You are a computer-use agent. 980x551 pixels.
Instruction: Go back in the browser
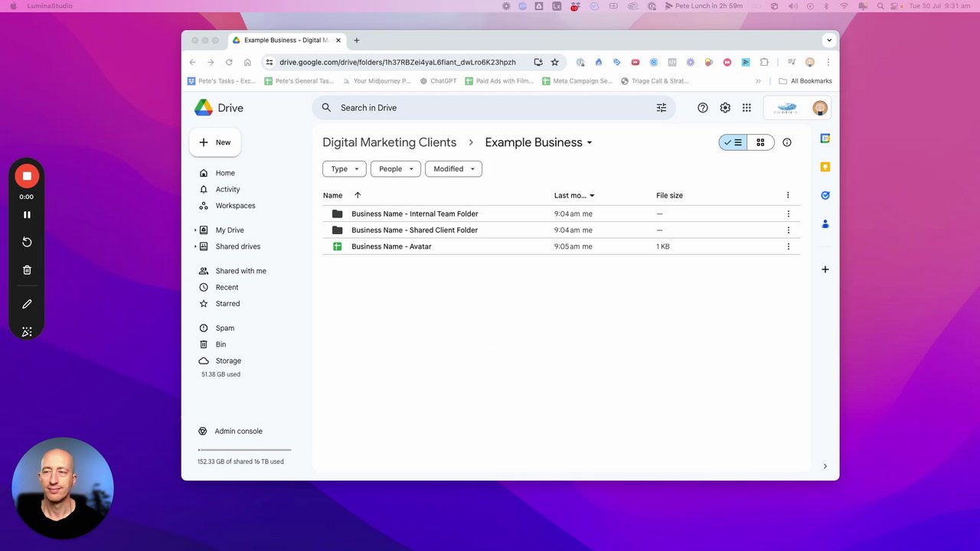pos(193,62)
